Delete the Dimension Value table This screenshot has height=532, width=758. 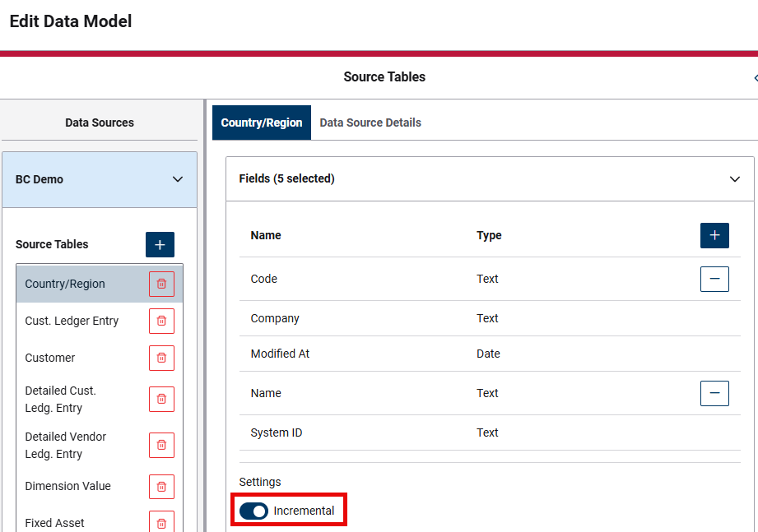(161, 486)
